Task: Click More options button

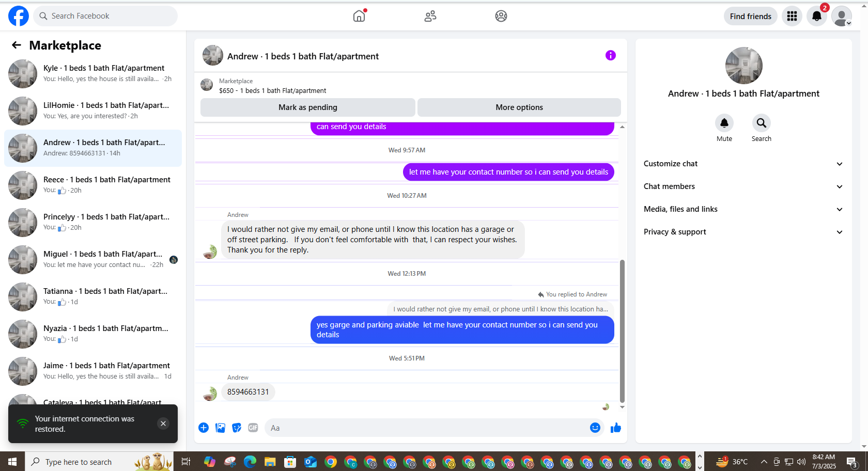Action: (x=519, y=107)
